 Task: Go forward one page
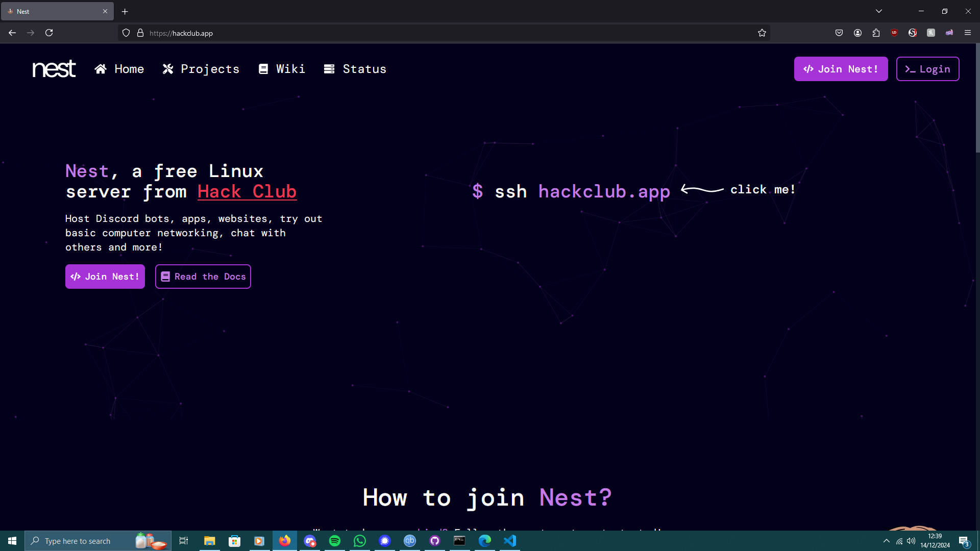[x=31, y=33]
